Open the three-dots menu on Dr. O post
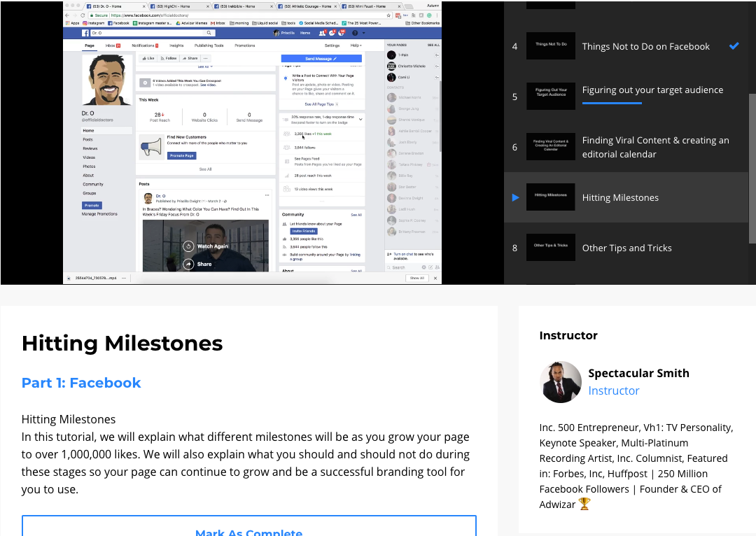 click(x=267, y=195)
